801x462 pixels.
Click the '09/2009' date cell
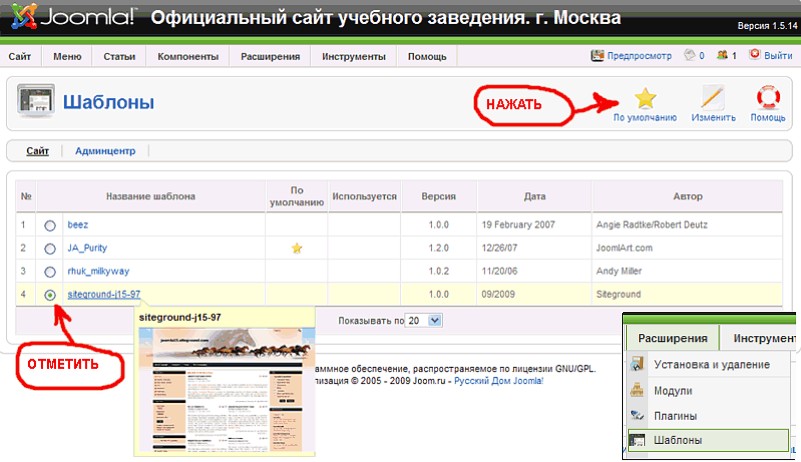pos(498,294)
